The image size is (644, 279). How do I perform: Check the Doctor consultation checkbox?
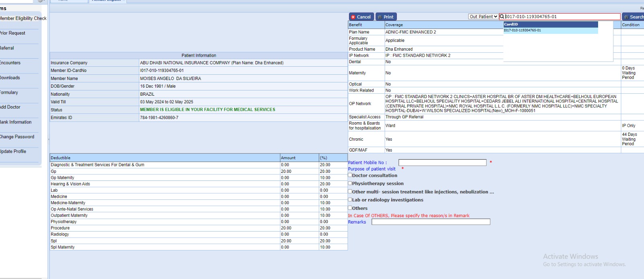pyautogui.click(x=350, y=175)
